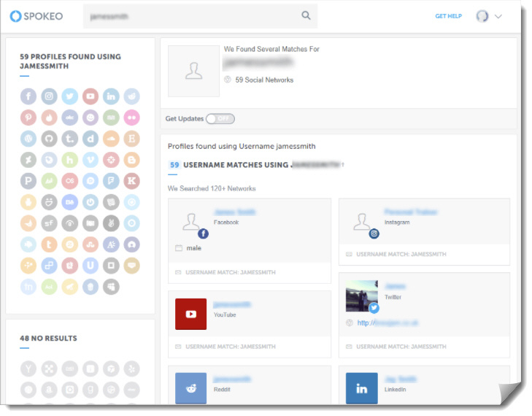Click the '48 NO RESULTS' heading

[x=48, y=339]
